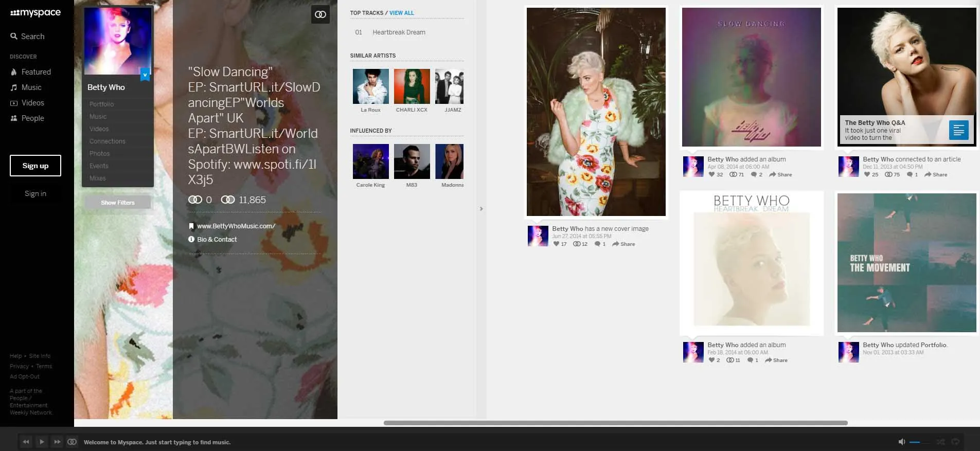Image resolution: width=980 pixels, height=451 pixels.
Task: Click View All top tracks
Action: click(x=401, y=13)
